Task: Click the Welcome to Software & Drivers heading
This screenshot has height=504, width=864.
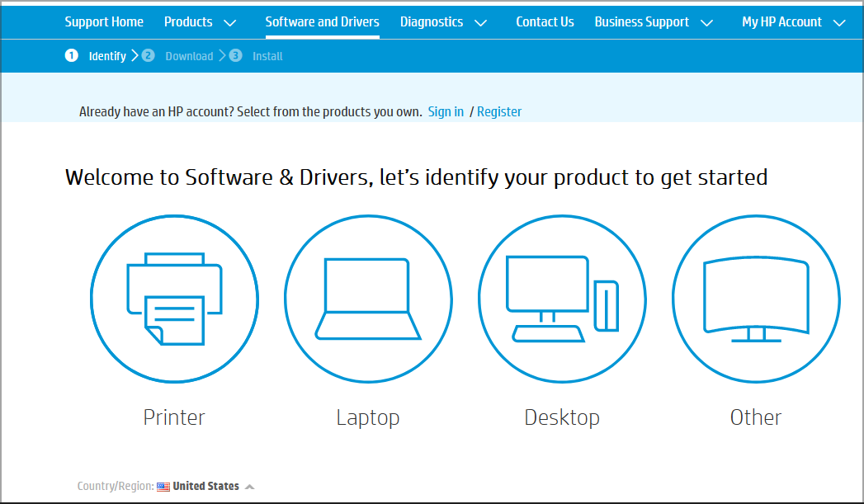Action: tap(417, 177)
